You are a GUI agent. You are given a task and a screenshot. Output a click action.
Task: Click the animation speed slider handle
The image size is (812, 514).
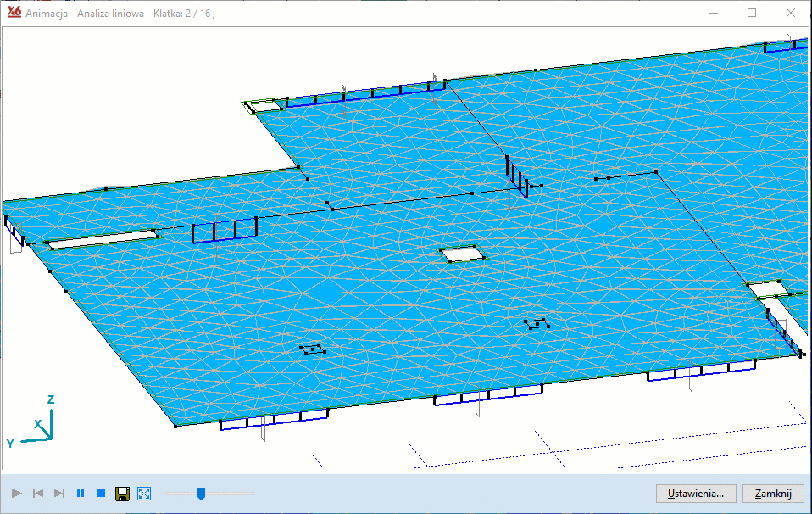click(201, 493)
